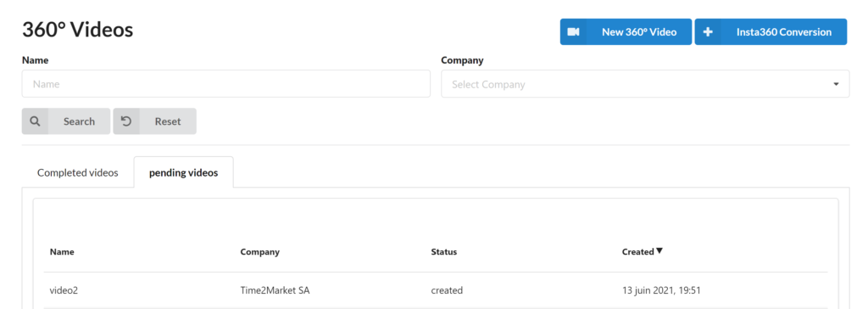Viewport: 868px width, 309px height.
Task: Click the Reset button
Action: (154, 121)
